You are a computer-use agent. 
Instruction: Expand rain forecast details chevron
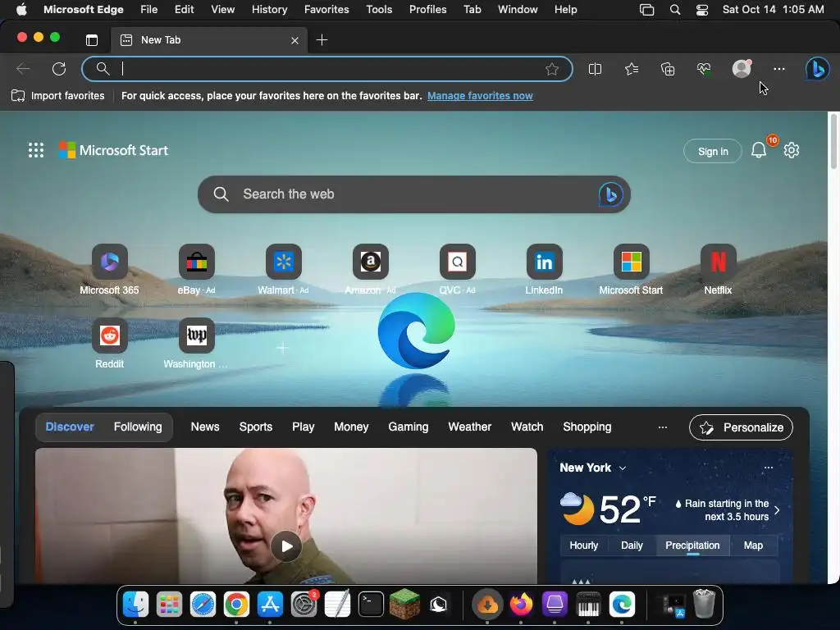(777, 510)
